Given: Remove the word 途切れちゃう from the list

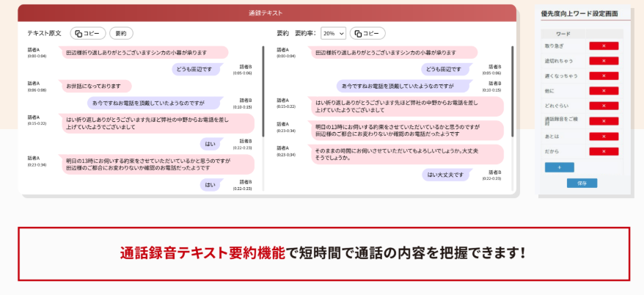Looking at the screenshot, I should (x=604, y=60).
